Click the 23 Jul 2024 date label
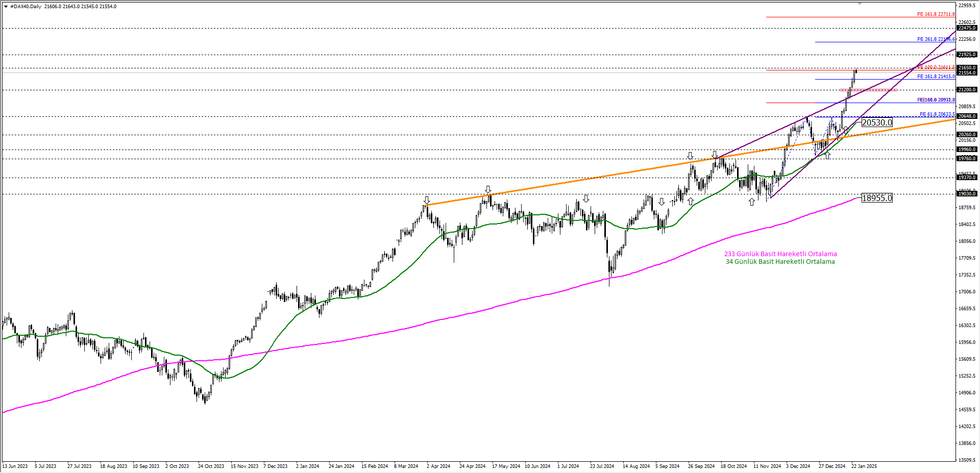Viewport: 980px width, 473px height. pyautogui.click(x=602, y=466)
